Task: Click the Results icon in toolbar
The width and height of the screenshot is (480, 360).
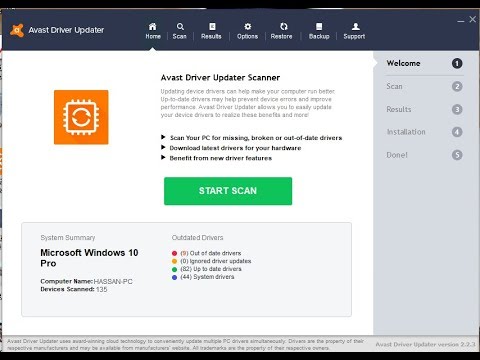Action: click(x=212, y=26)
